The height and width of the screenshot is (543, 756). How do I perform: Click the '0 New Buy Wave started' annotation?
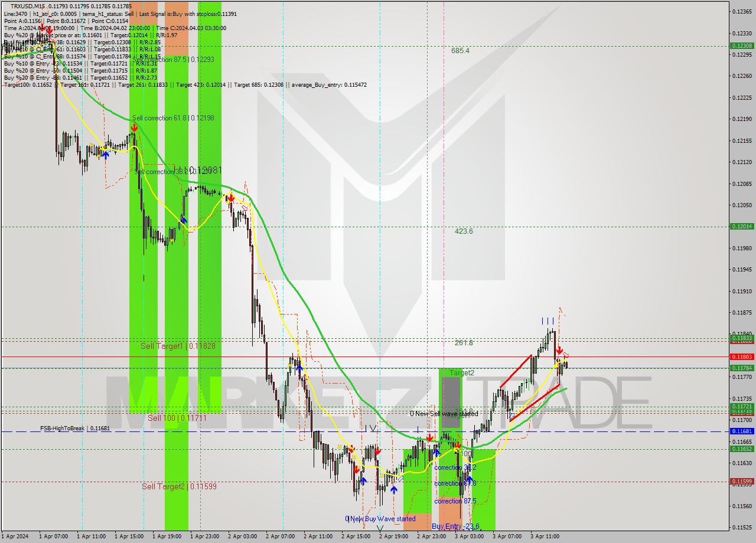click(380, 519)
